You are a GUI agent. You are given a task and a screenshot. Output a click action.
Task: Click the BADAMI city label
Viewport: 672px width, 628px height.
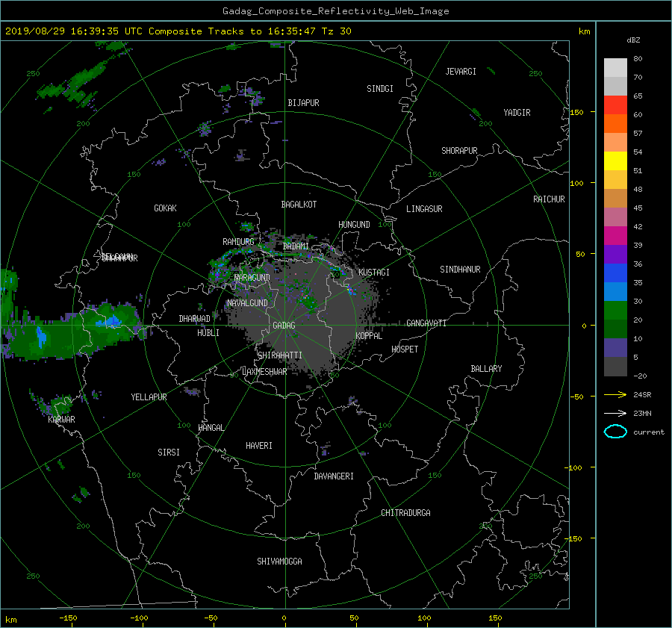[296, 246]
